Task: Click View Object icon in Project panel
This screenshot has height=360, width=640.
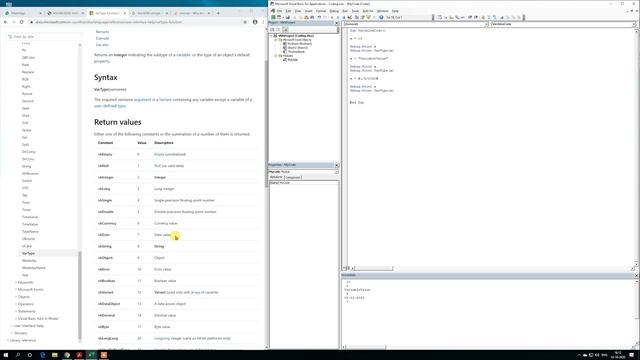Action: click(278, 29)
